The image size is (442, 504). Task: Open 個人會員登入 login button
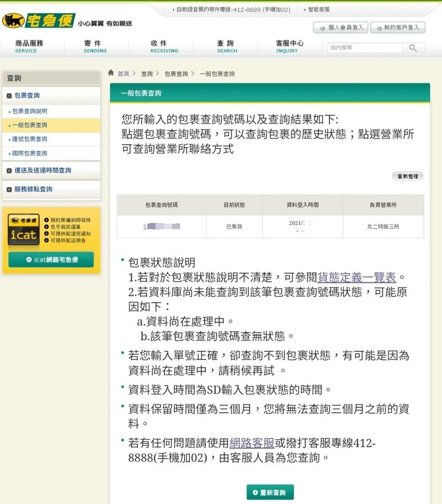click(x=341, y=28)
